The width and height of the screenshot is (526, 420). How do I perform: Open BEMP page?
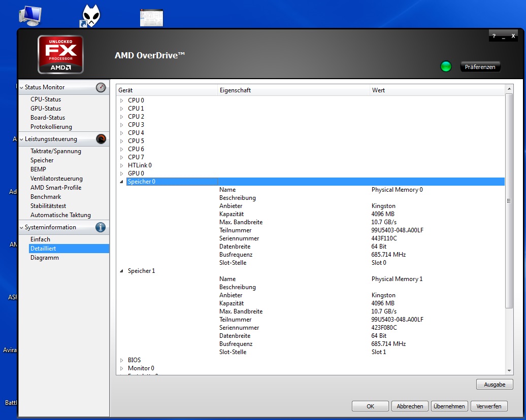[38, 169]
